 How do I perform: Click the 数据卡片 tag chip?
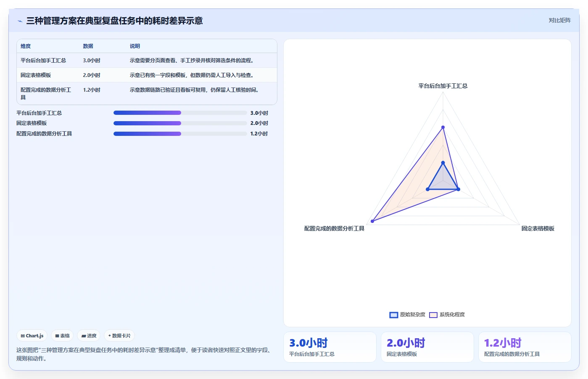[x=119, y=336]
